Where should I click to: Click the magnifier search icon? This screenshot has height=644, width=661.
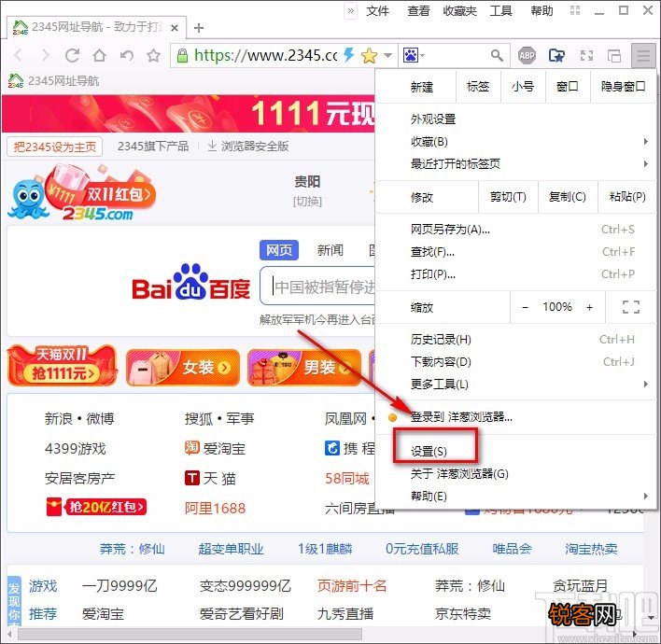(497, 55)
